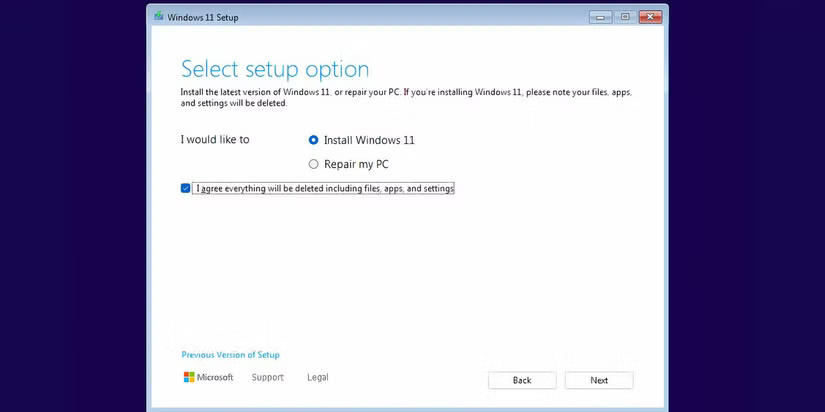Viewport: 825px width, 412px height.
Task: Click the "Select setup option" heading
Action: click(274, 69)
